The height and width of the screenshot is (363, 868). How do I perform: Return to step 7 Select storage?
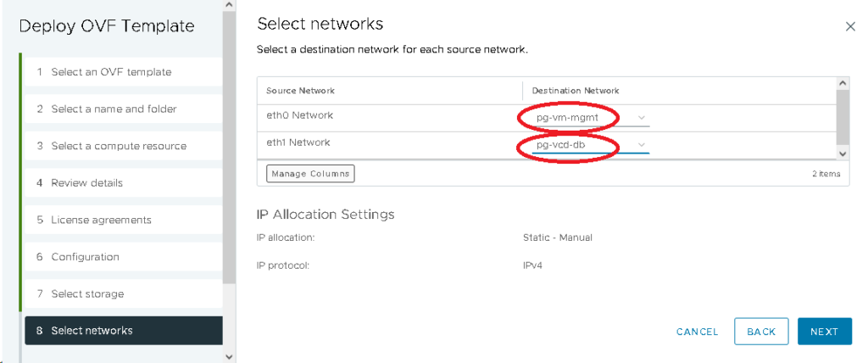pos(87,294)
